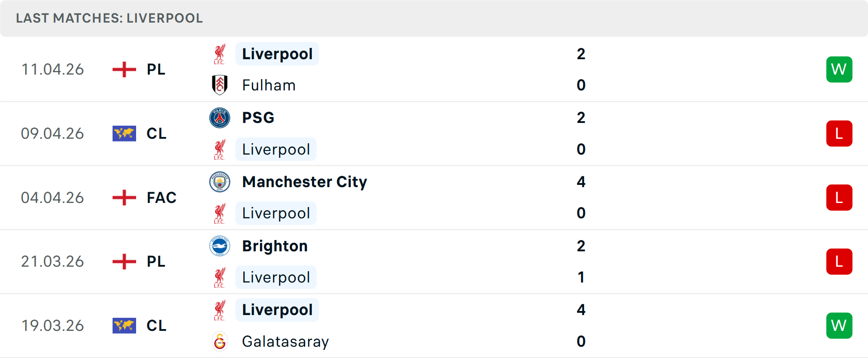The width and height of the screenshot is (868, 358).
Task: Click the date 09.04.26 of the PSG match
Action: 52,133
